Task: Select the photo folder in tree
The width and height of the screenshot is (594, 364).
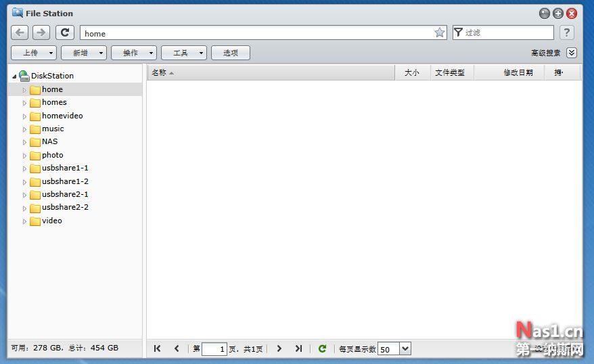Action: click(52, 155)
